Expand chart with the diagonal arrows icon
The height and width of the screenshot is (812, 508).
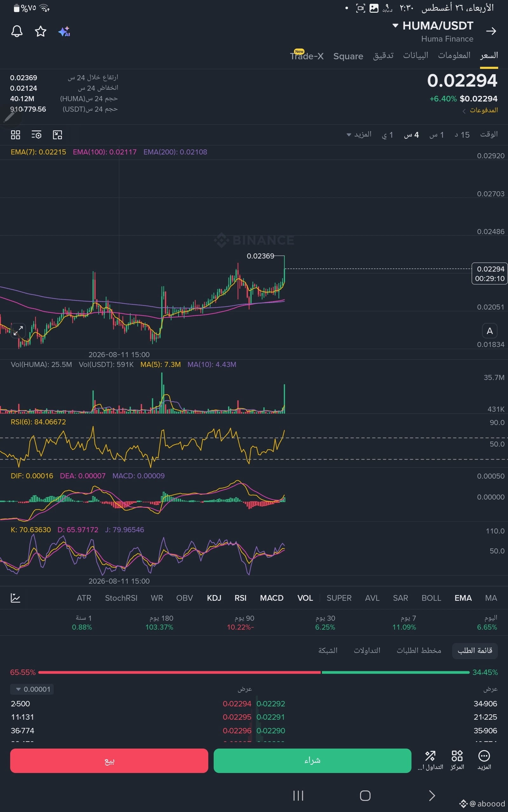(18, 331)
